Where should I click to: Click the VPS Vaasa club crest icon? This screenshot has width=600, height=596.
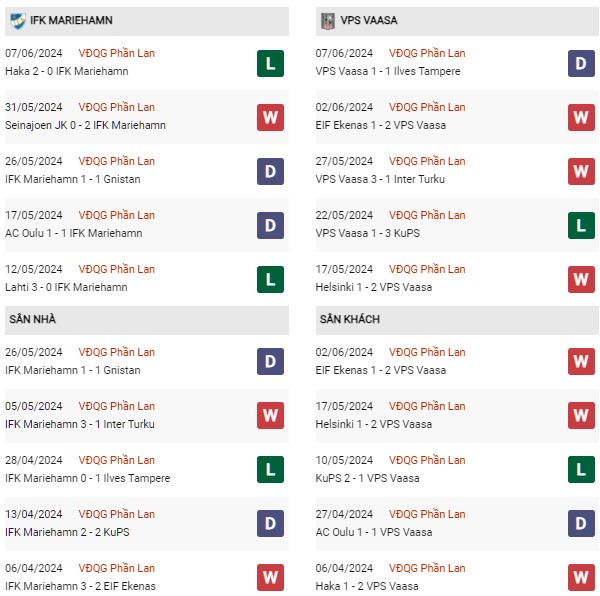point(328,21)
